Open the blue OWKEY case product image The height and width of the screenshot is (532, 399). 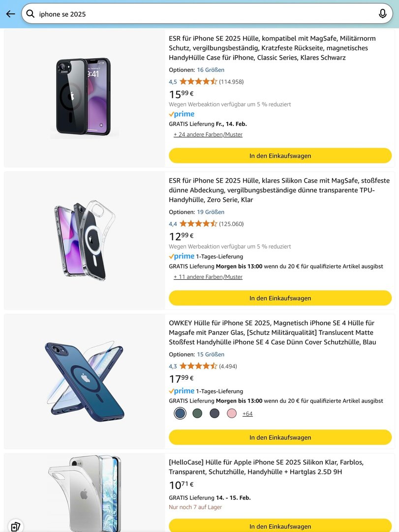[x=84, y=382]
